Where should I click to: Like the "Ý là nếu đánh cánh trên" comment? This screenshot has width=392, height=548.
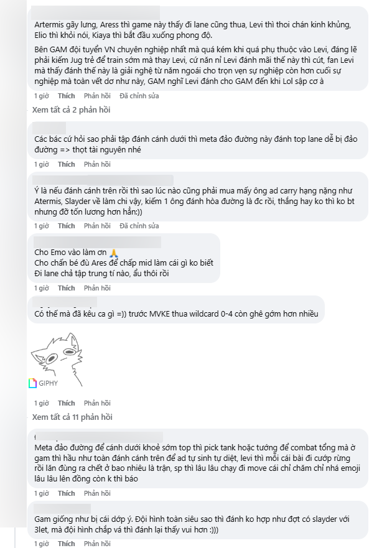[x=66, y=225]
